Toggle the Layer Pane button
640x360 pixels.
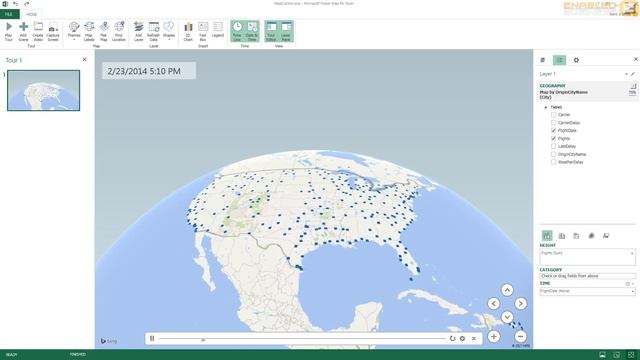(x=286, y=31)
